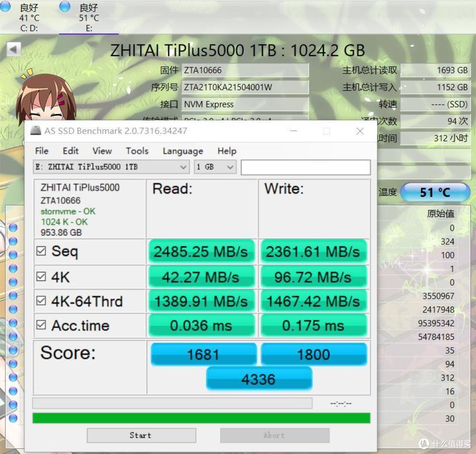
Task: Switch to the E: drive tab in CrystalDiskInfo
Action: (89, 18)
